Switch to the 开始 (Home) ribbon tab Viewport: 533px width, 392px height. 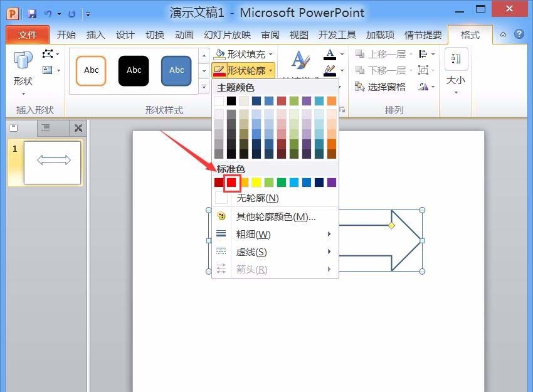point(66,34)
